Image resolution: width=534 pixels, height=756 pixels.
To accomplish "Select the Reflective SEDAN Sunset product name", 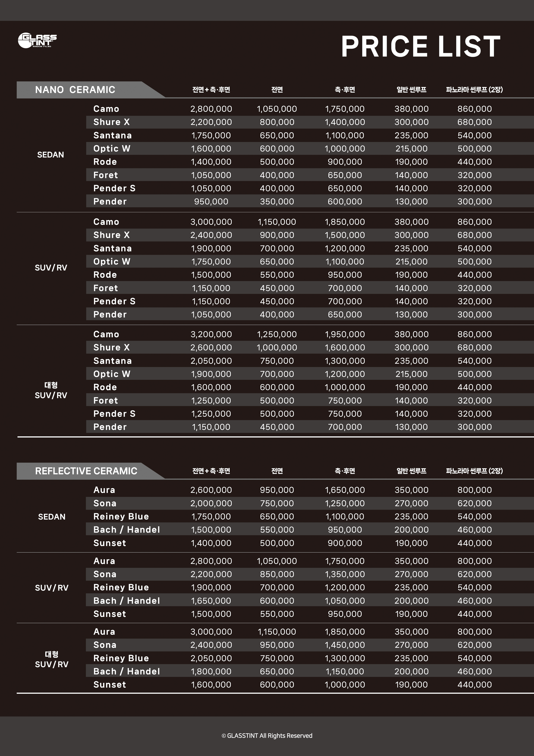I will 110,543.
